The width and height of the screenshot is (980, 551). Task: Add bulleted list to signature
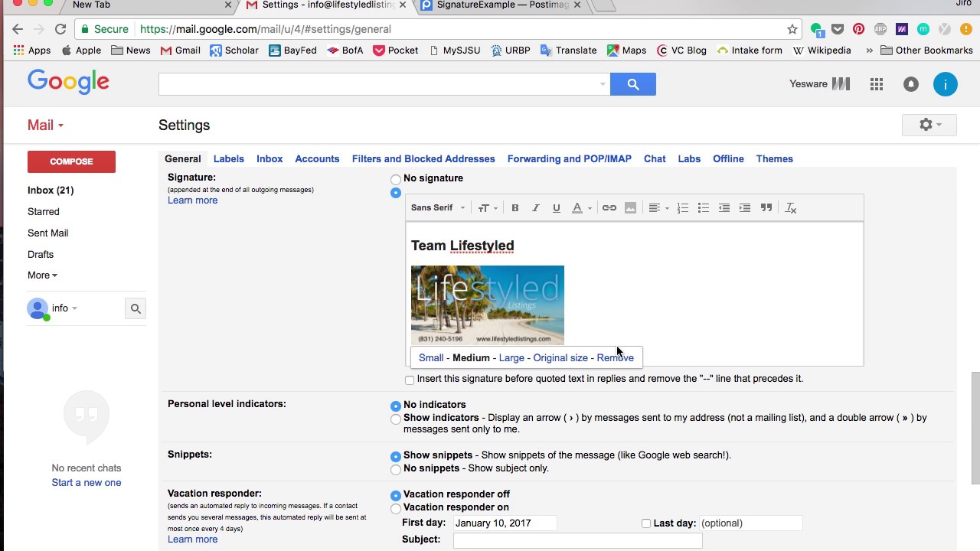point(704,208)
